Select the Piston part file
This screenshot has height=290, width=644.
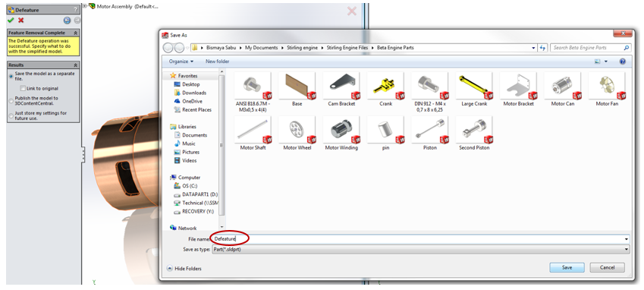pyautogui.click(x=429, y=134)
